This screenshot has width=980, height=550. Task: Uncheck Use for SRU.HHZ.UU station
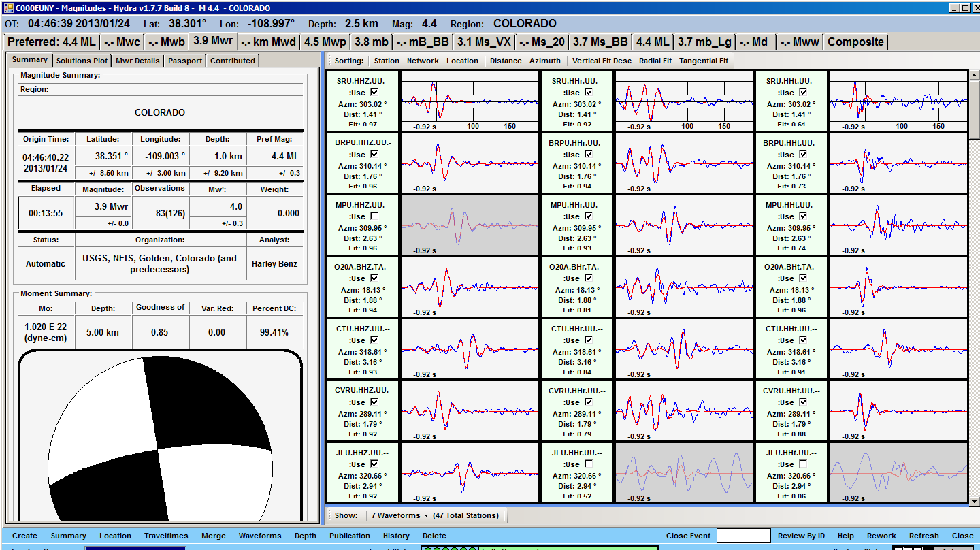(374, 92)
